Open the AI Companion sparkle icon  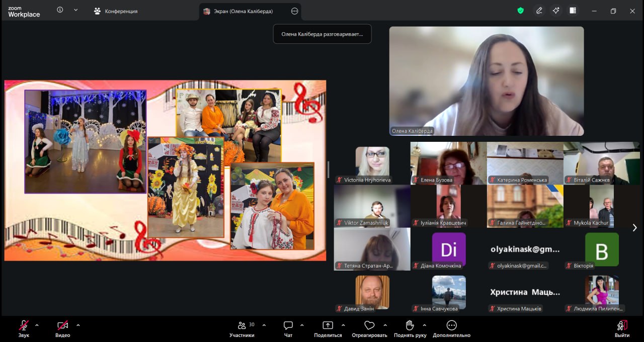pos(555,11)
